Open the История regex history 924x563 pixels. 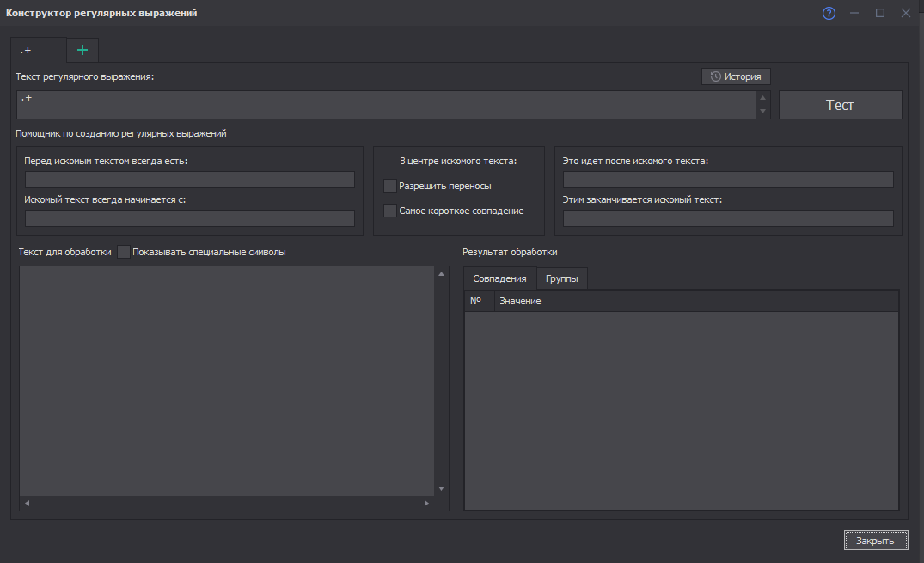click(736, 76)
